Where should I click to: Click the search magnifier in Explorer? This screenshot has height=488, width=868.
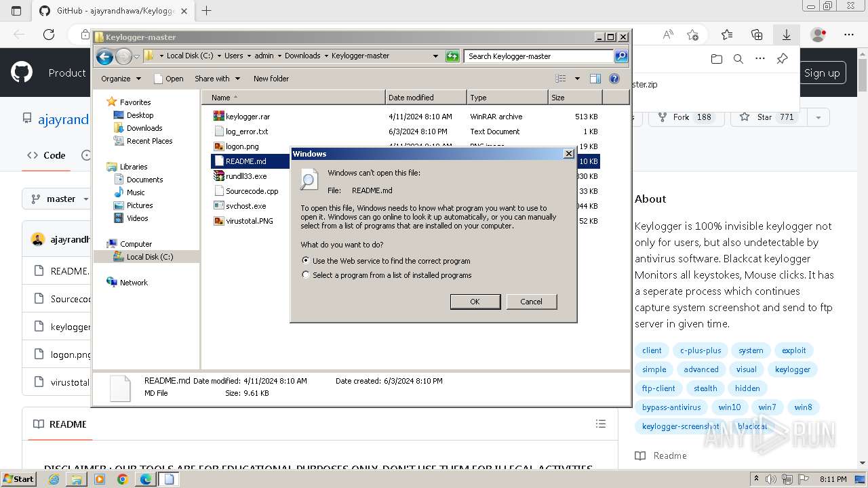(621, 56)
